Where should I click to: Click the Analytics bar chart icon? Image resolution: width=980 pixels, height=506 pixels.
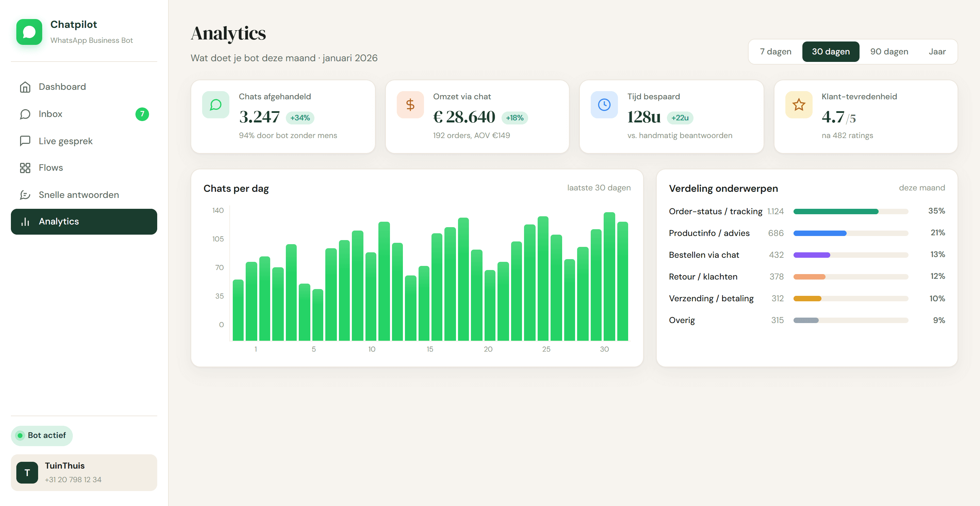pos(25,222)
